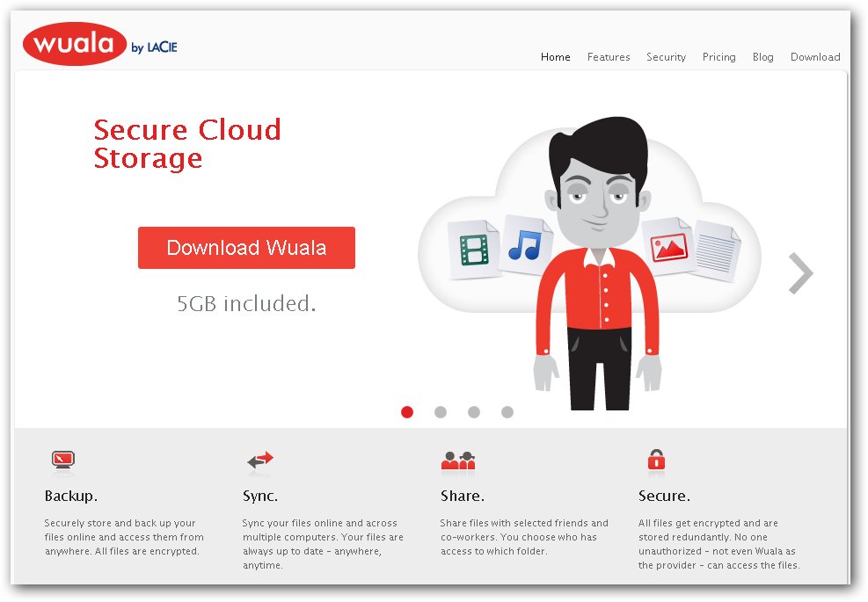Image resolution: width=868 pixels, height=602 pixels.
Task: Click 'Securely store and back up your' text
Action: (x=120, y=523)
